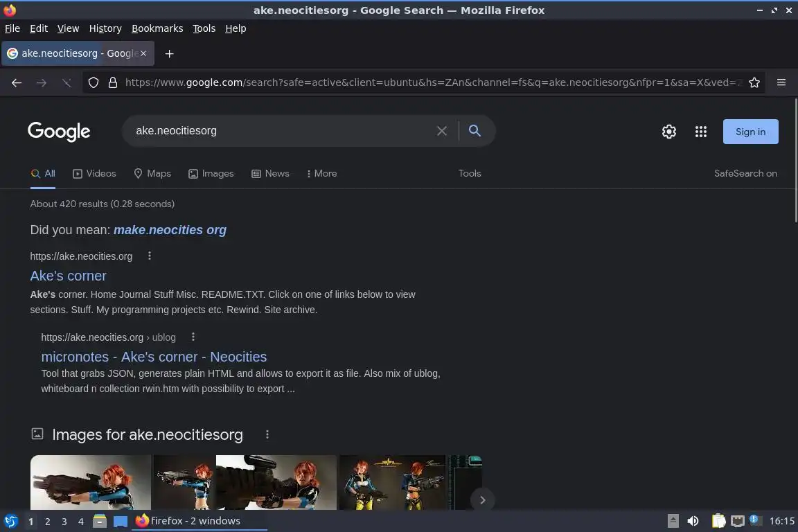This screenshot has height=532, width=798.
Task: Stop loading the current page
Action: click(66, 82)
